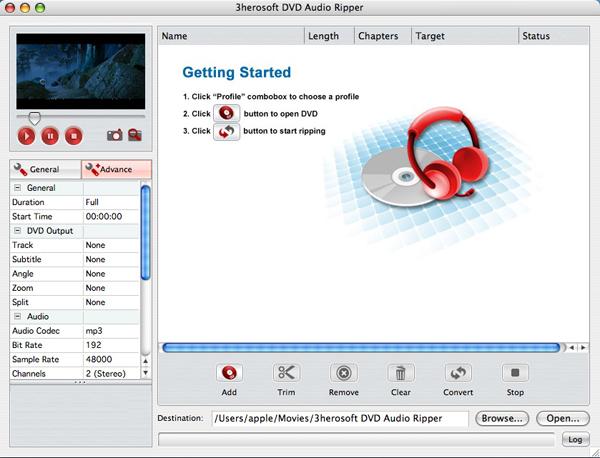Viewport: 600px width, 458px height.
Task: Take a snapshot with the camera icon
Action: (115, 135)
